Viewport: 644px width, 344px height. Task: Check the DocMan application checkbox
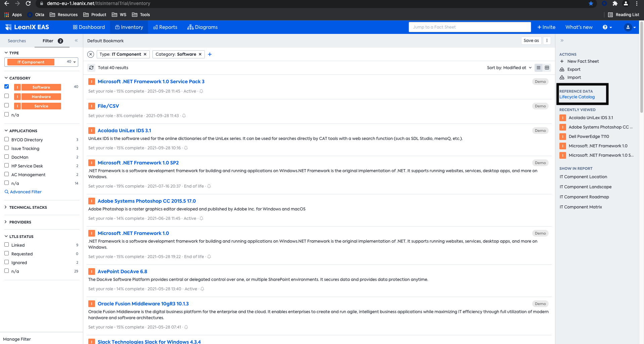click(6, 157)
